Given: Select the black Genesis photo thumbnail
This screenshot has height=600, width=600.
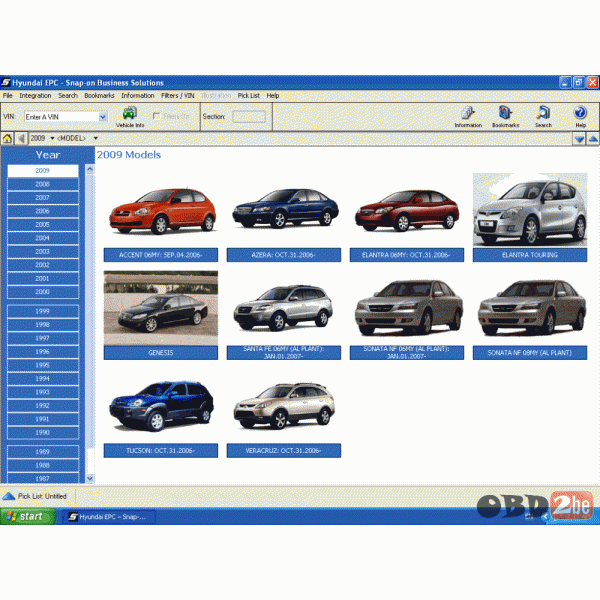Looking at the screenshot, I should pos(161,308).
